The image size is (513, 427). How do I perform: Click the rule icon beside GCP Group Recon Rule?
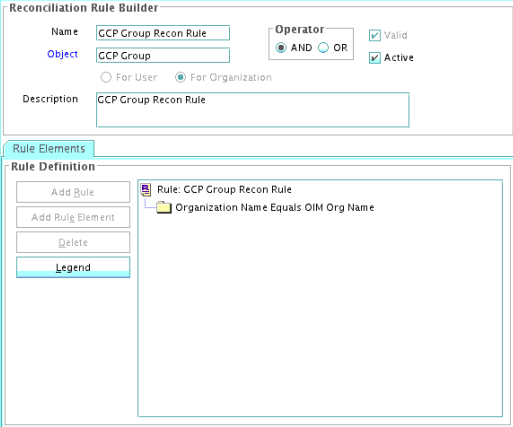[146, 190]
